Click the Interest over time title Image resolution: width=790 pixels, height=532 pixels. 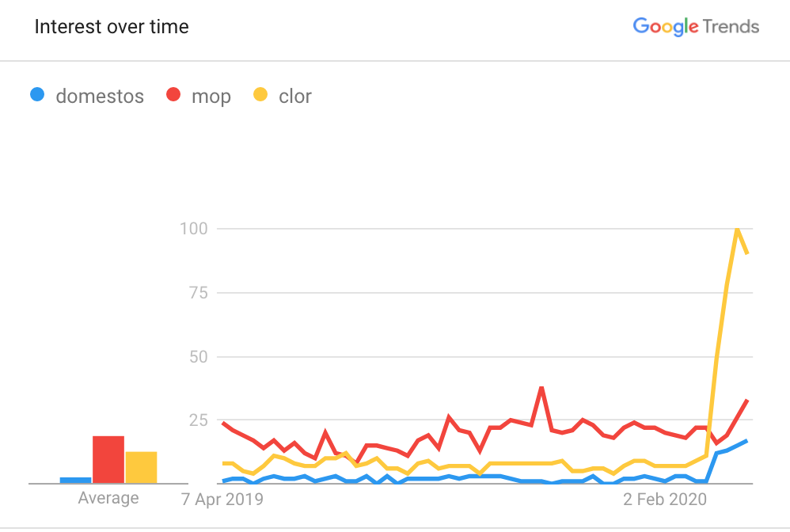coord(112,27)
